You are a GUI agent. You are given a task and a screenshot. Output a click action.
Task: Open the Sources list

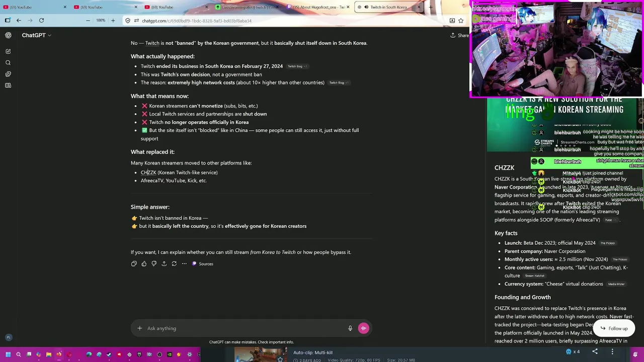202,264
